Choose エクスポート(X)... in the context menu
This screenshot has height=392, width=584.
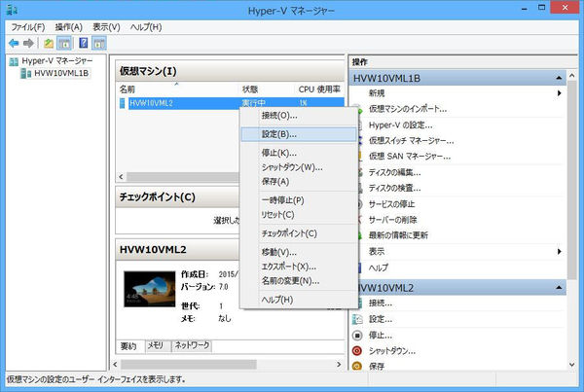(299, 267)
